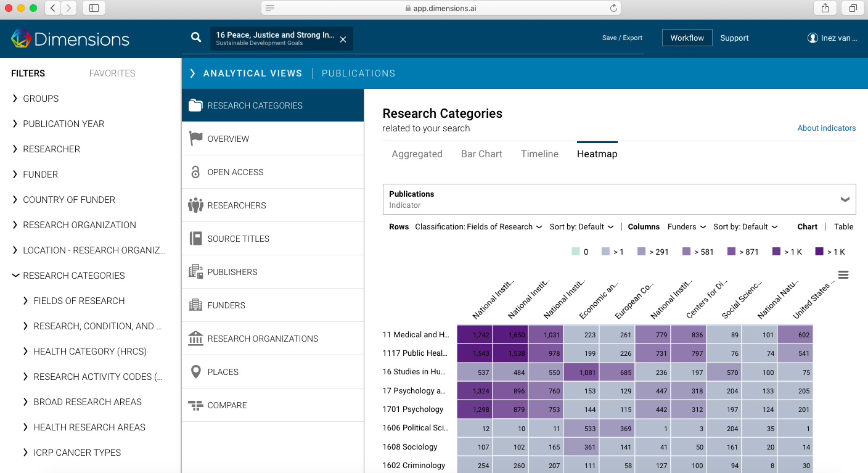Switch to the Bar Chart tab
The image size is (868, 473).
coord(481,154)
